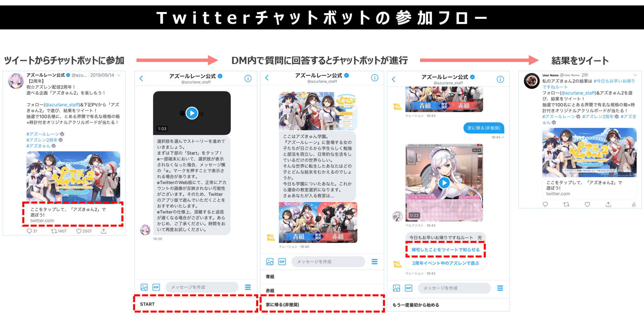Click image attach icon above START option
Screen dimensions: 644x320
(144, 287)
